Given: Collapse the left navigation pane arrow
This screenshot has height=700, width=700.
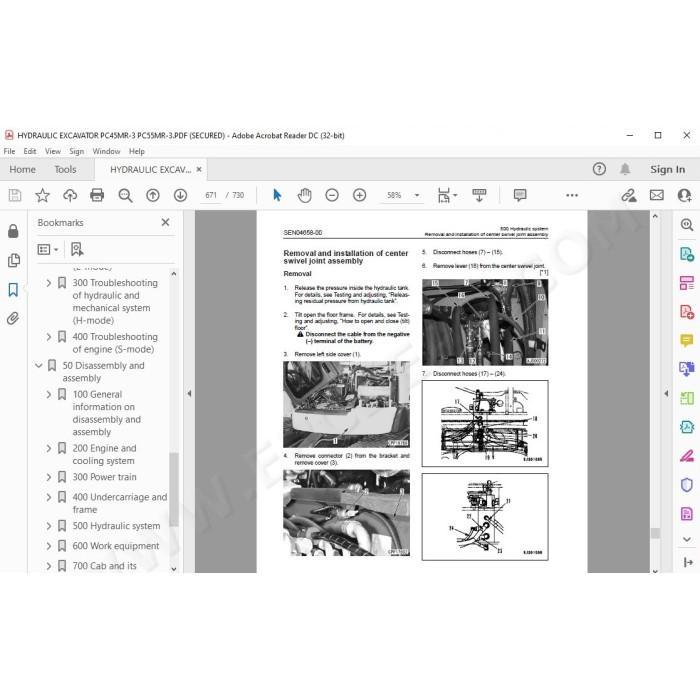Looking at the screenshot, I should [x=189, y=393].
